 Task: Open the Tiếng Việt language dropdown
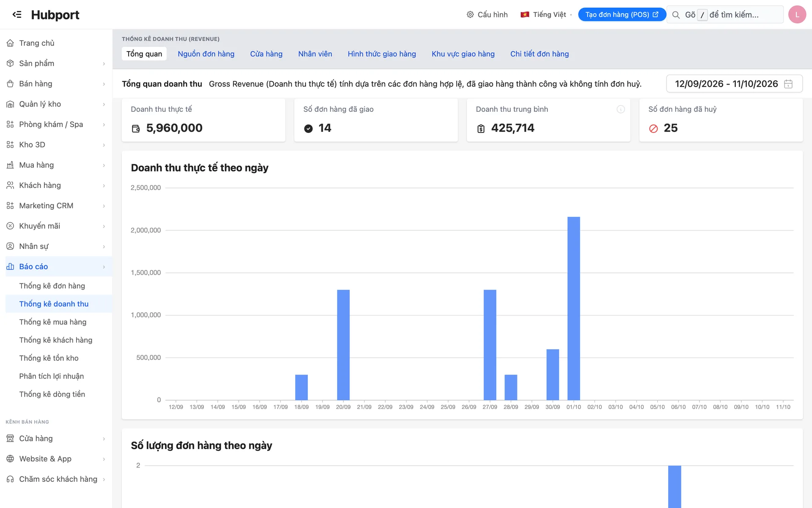(x=546, y=14)
